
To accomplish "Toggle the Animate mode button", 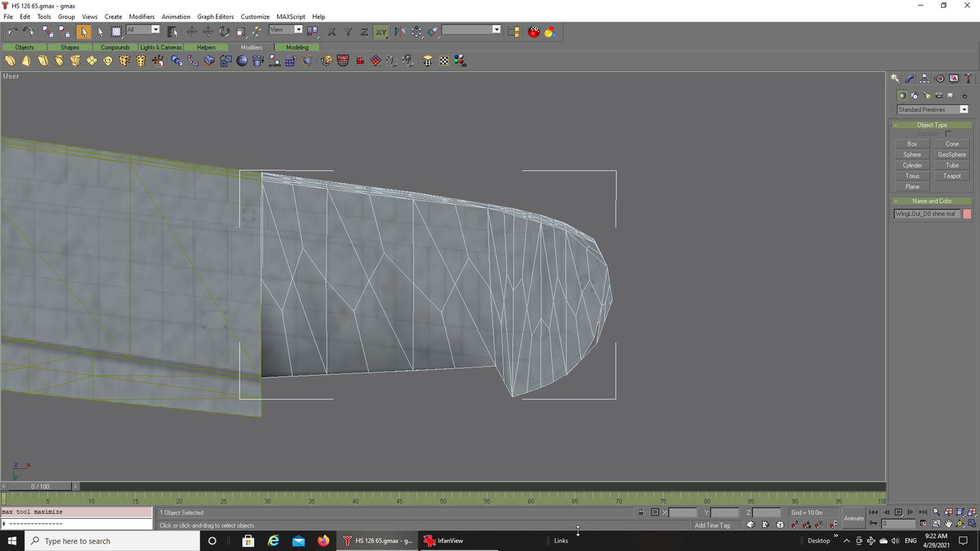I will click(x=854, y=518).
